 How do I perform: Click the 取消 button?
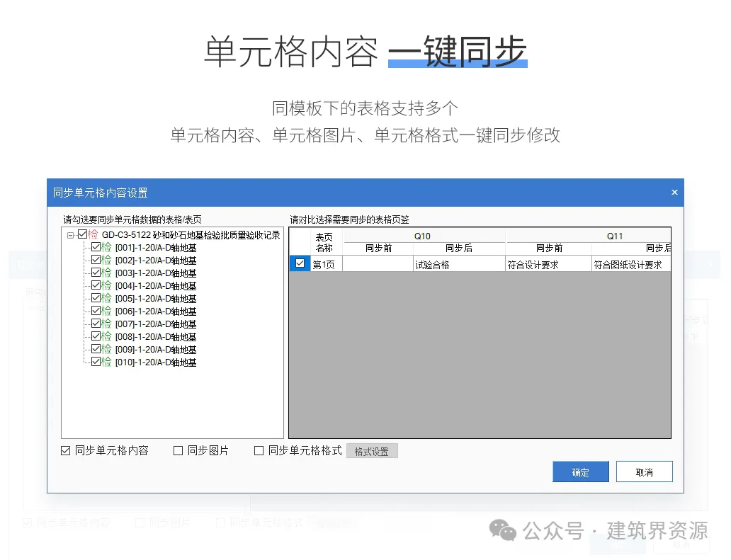[645, 472]
